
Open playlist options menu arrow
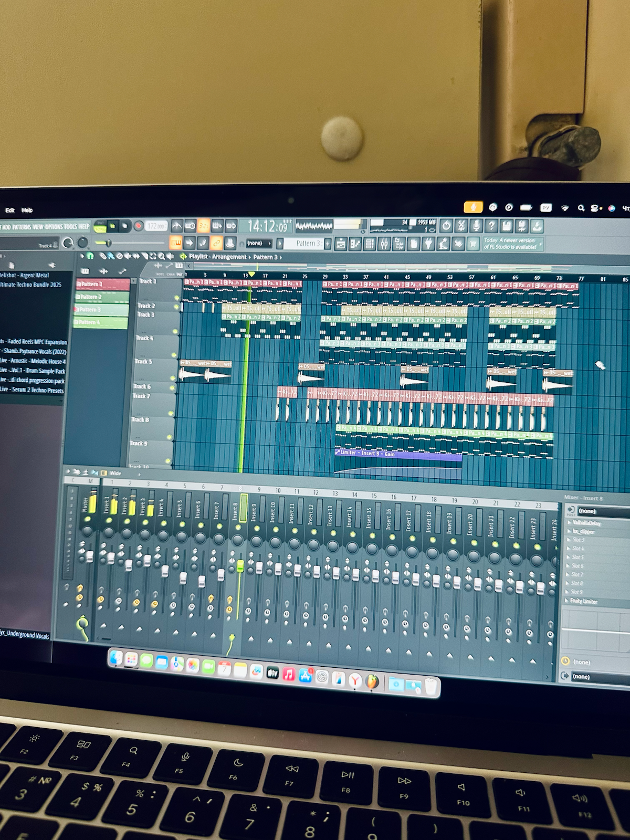[x=82, y=256]
